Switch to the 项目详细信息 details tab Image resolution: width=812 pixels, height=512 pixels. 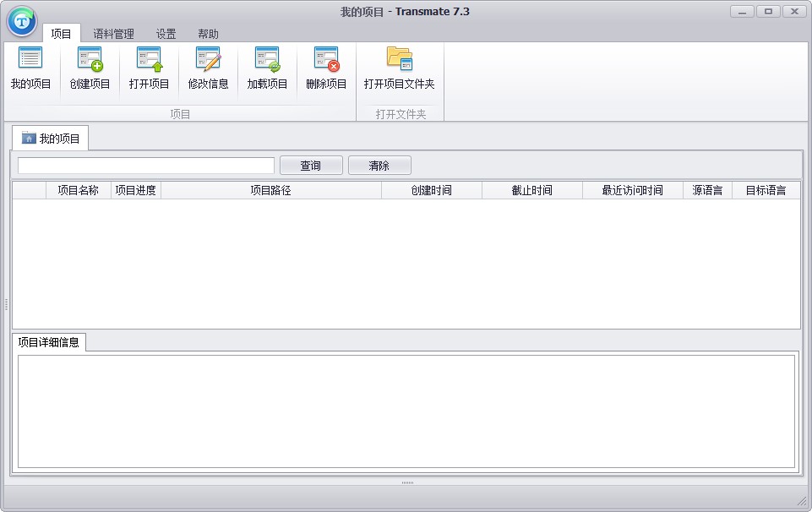point(50,343)
